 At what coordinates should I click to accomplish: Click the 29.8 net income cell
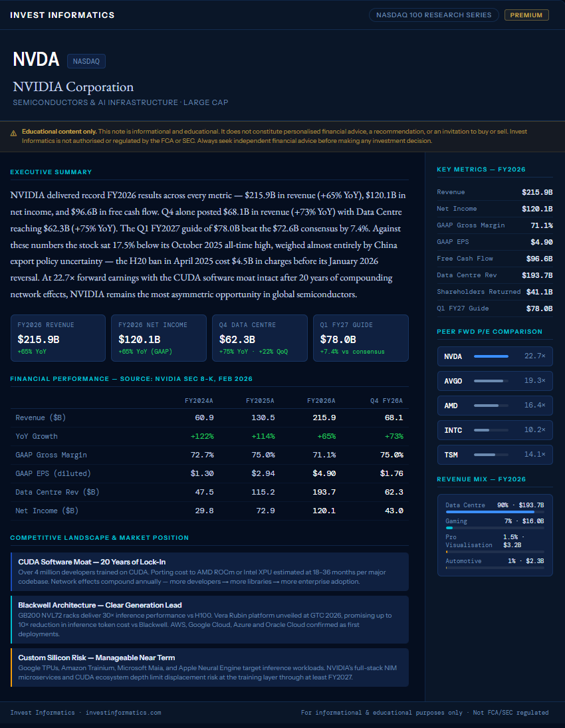tap(204, 511)
